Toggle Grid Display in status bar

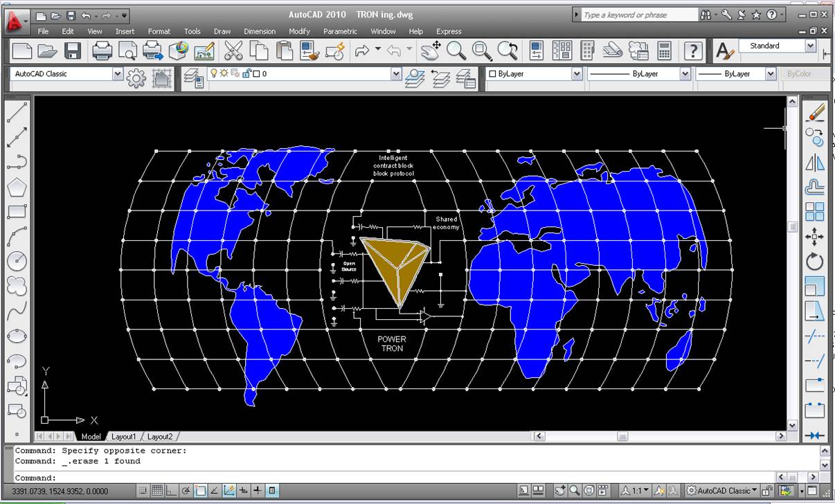(157, 490)
